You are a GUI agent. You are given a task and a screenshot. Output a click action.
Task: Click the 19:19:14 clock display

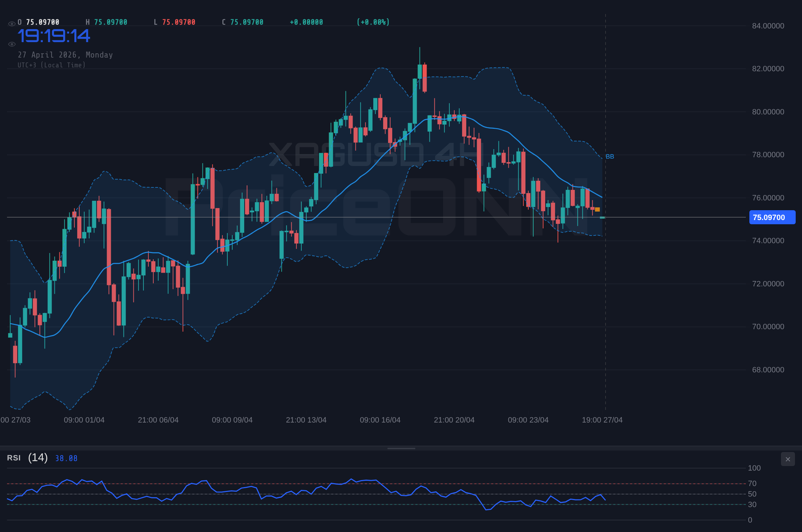(x=54, y=36)
